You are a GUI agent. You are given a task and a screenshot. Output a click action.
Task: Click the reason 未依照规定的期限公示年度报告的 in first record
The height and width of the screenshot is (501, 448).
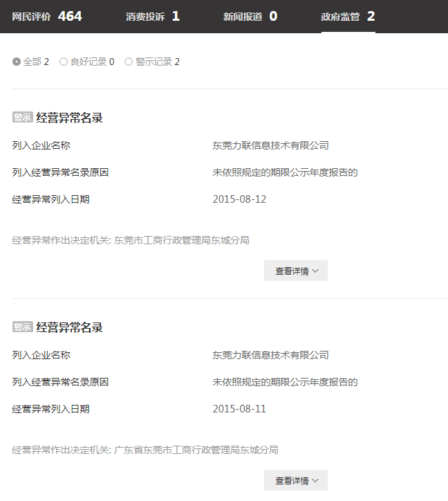click(285, 172)
